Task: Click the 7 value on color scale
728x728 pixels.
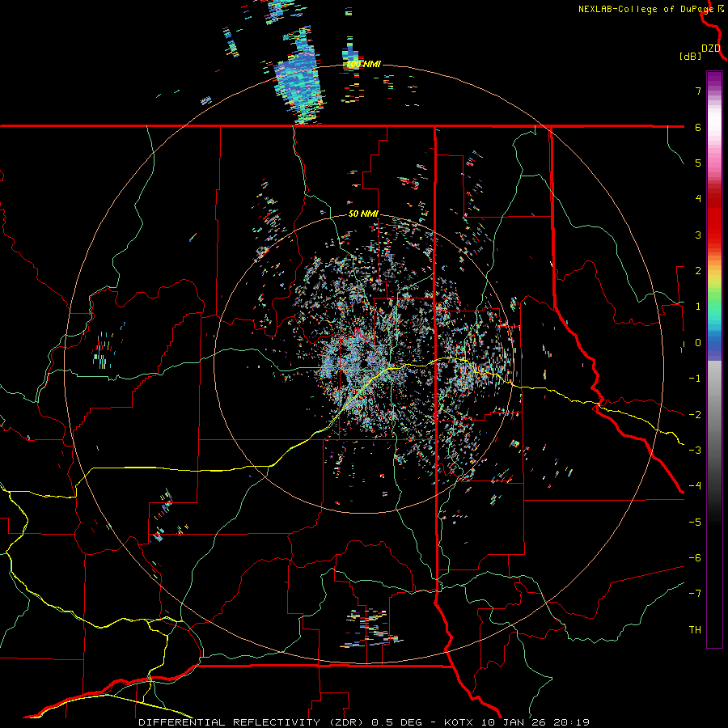Action: [x=698, y=91]
